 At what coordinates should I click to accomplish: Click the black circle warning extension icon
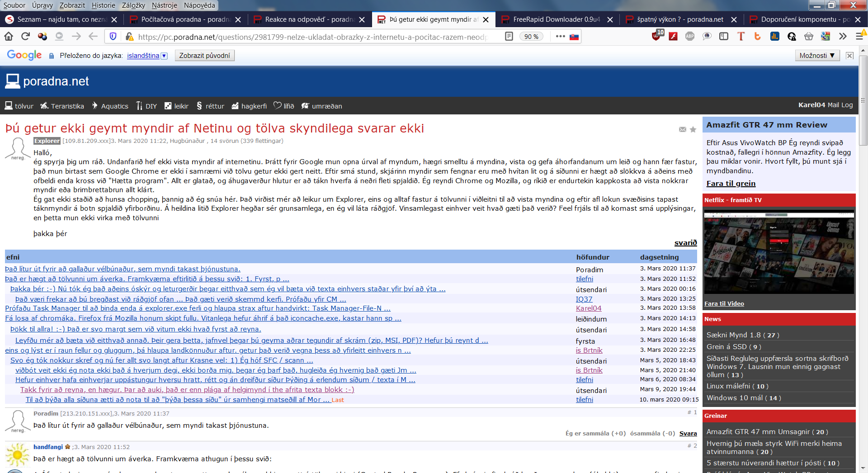click(x=792, y=36)
